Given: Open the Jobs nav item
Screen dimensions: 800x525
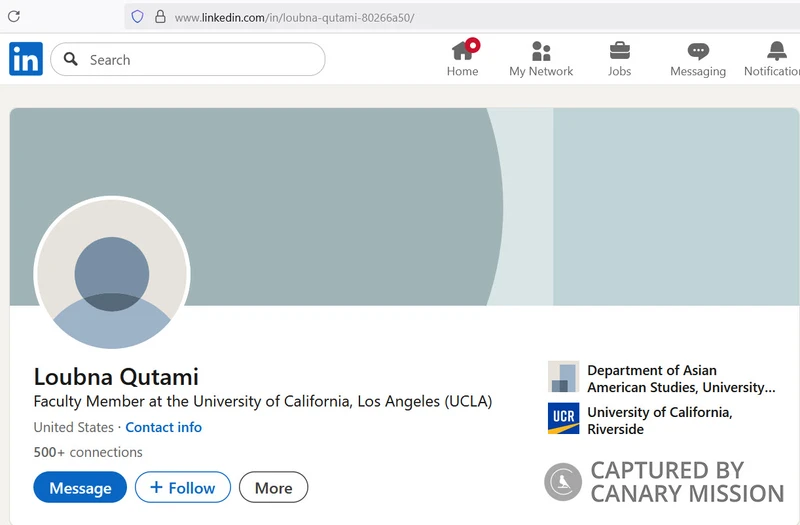Looking at the screenshot, I should 619,59.
